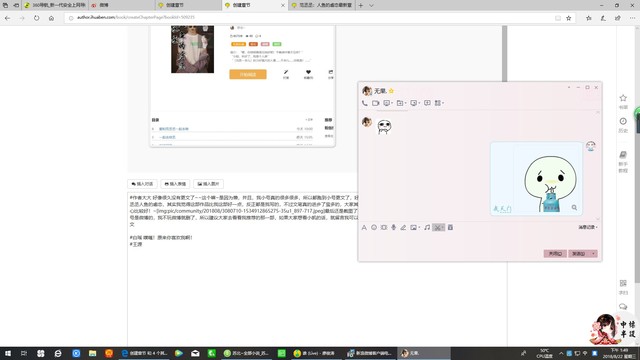Switch to the 360导航 browser tab

[x=55, y=5]
